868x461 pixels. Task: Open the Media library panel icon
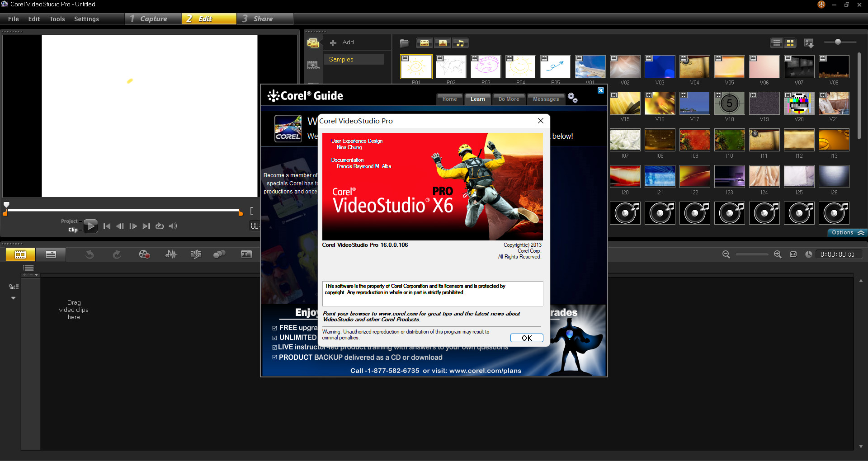tap(313, 43)
